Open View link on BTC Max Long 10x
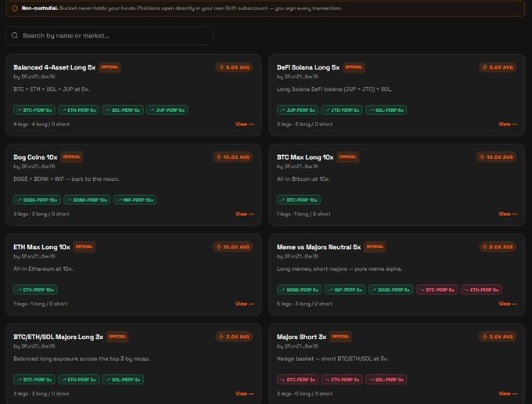 [x=508, y=214]
